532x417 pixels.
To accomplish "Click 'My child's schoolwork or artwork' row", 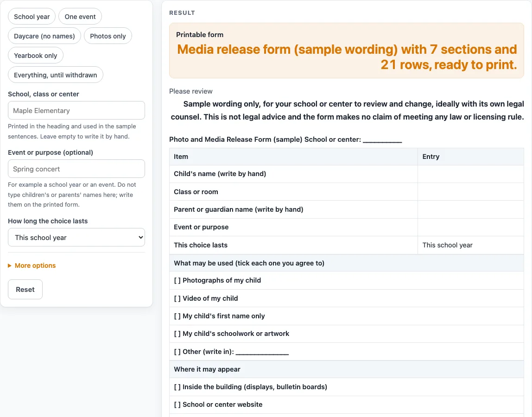I will (x=347, y=334).
